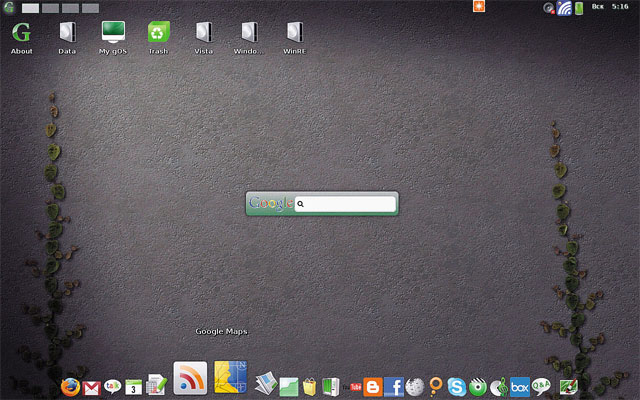Viewport: 640px width, 400px height.
Task: Switch to the second workspace
Action: coord(50,8)
